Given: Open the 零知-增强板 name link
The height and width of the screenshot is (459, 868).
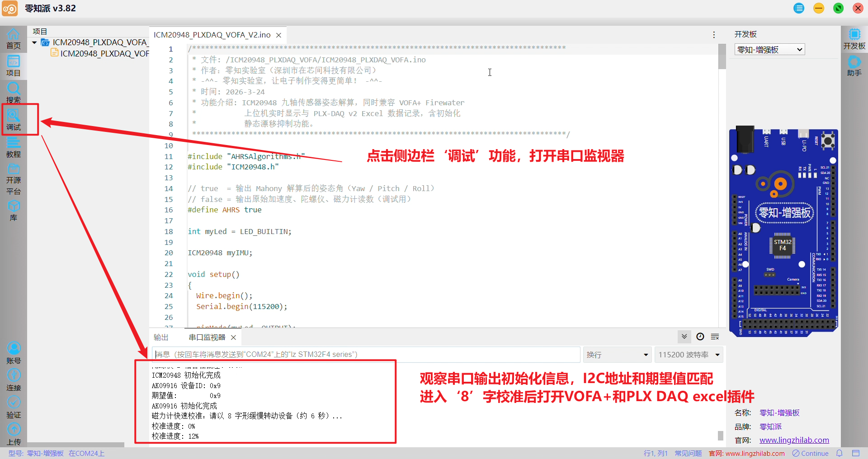Looking at the screenshot, I should (779, 413).
